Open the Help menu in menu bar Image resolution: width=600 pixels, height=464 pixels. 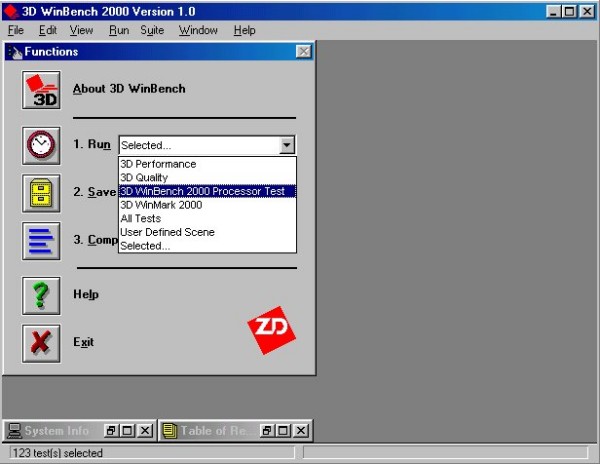coord(245,30)
